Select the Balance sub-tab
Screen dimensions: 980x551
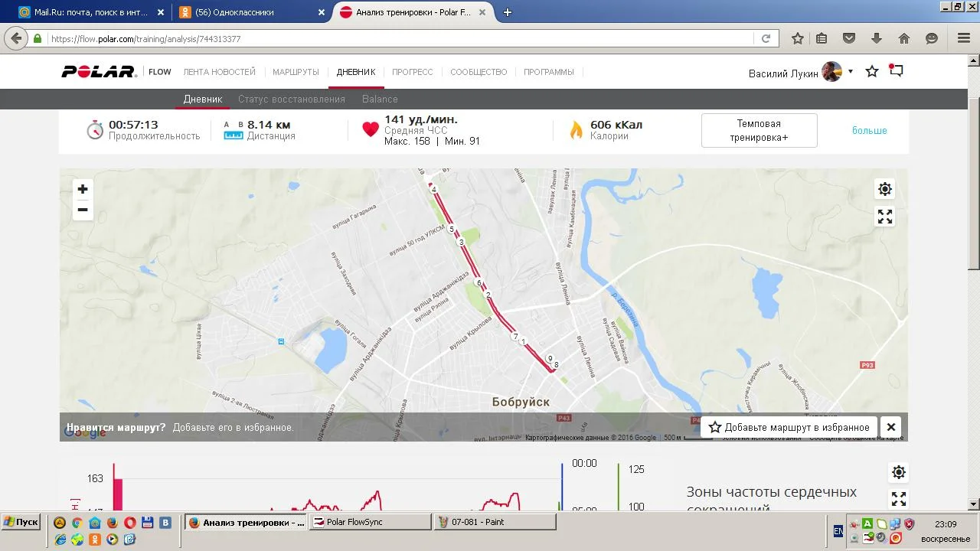(x=380, y=99)
